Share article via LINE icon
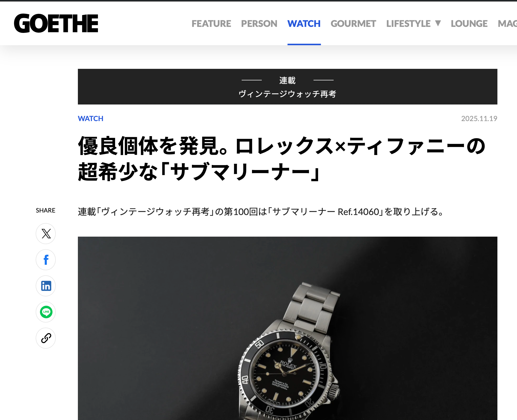The height and width of the screenshot is (420, 517). click(46, 312)
